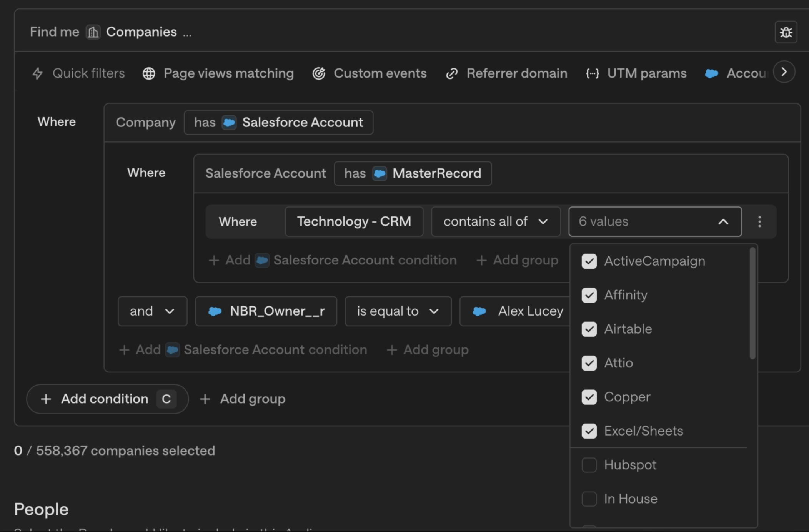The image size is (809, 532).
Task: Change the NBR_Owner__r field selector
Action: (x=266, y=311)
